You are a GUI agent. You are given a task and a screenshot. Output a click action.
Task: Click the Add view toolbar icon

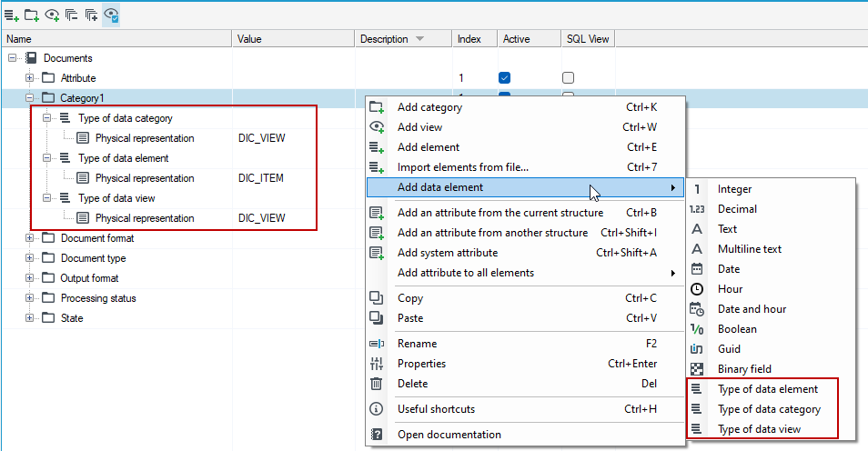(52, 15)
